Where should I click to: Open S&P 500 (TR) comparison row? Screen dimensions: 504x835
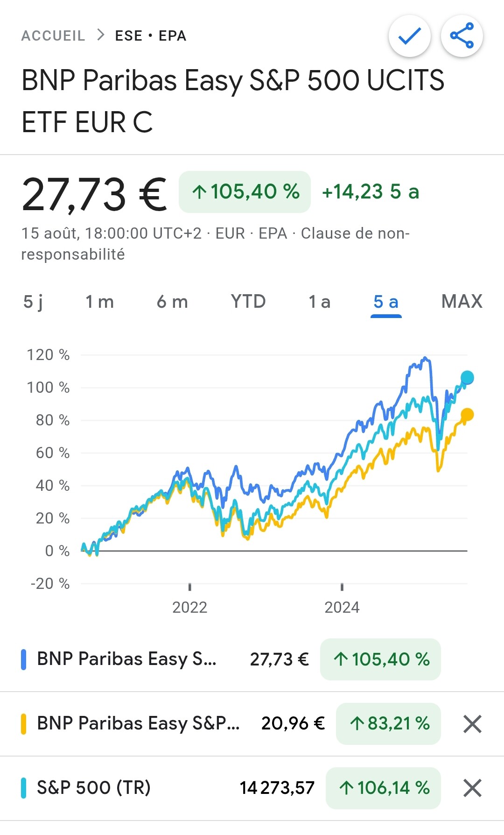[x=94, y=788]
